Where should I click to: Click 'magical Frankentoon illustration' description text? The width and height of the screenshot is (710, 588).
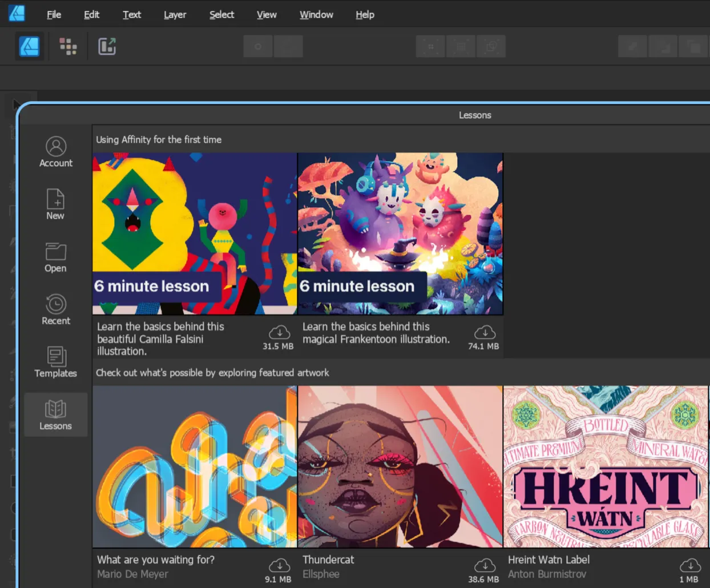point(376,339)
